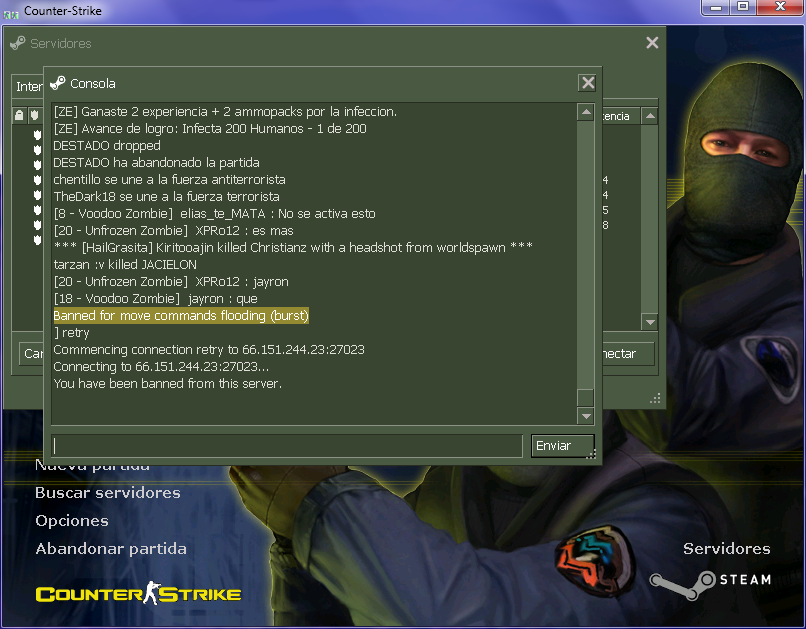The height and width of the screenshot is (629, 806).
Task: Click the highlighted 'Banned for move commands flooding' line
Action: pos(181,316)
